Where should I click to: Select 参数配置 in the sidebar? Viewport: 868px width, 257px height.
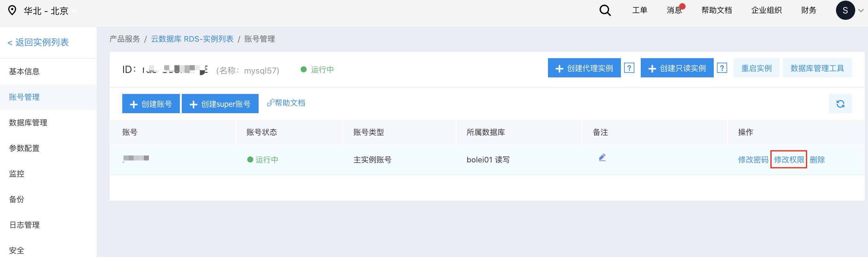point(24,148)
